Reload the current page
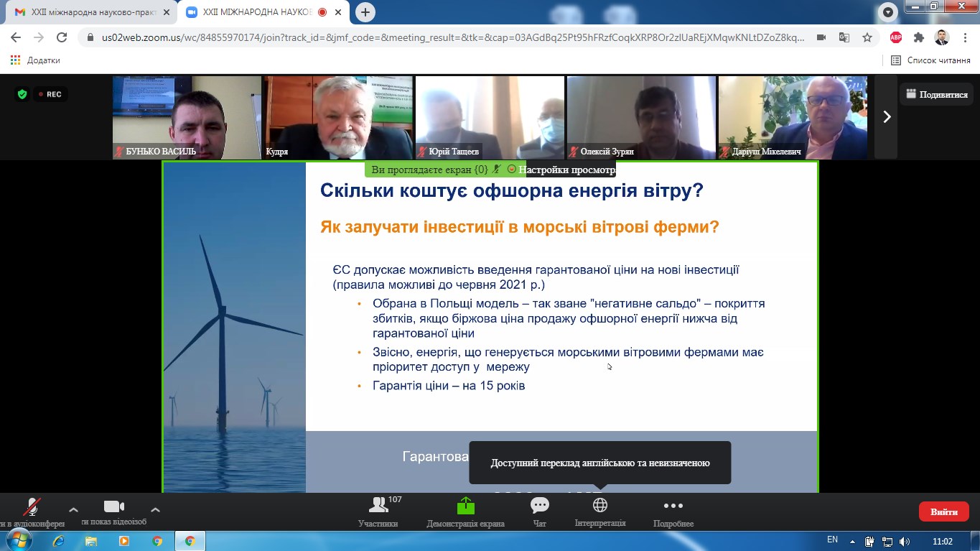 [x=62, y=37]
